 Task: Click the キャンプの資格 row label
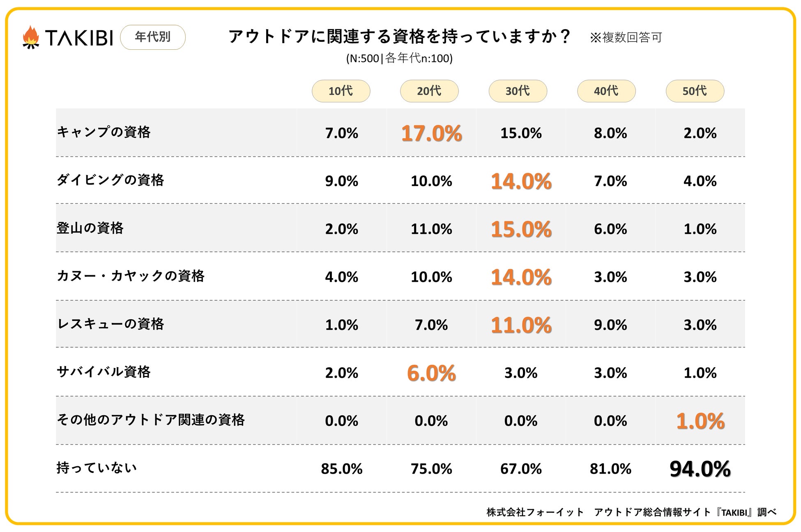(104, 132)
